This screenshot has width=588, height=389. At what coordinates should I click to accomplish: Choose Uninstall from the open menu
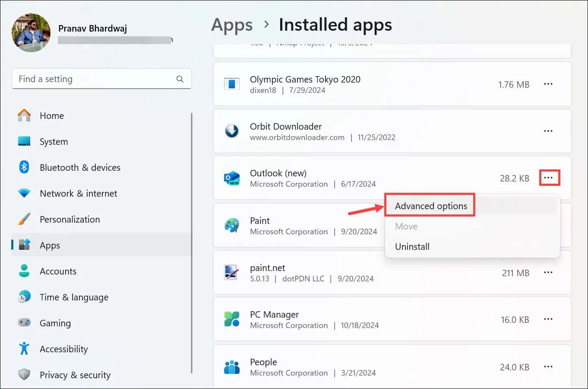coord(412,246)
